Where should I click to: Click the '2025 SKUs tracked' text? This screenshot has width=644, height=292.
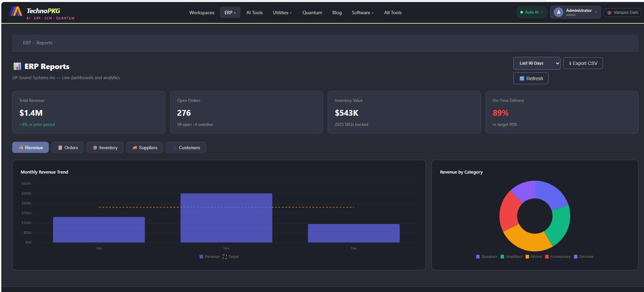coord(352,125)
